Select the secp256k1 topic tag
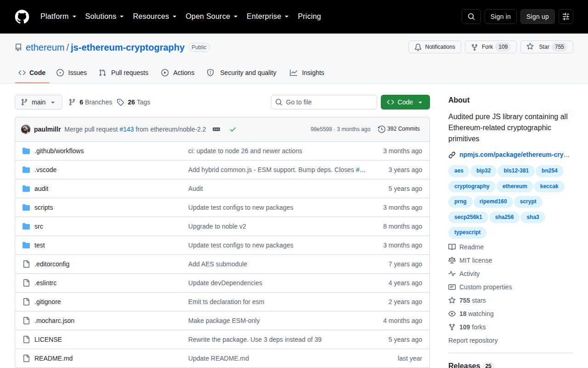 [468, 217]
